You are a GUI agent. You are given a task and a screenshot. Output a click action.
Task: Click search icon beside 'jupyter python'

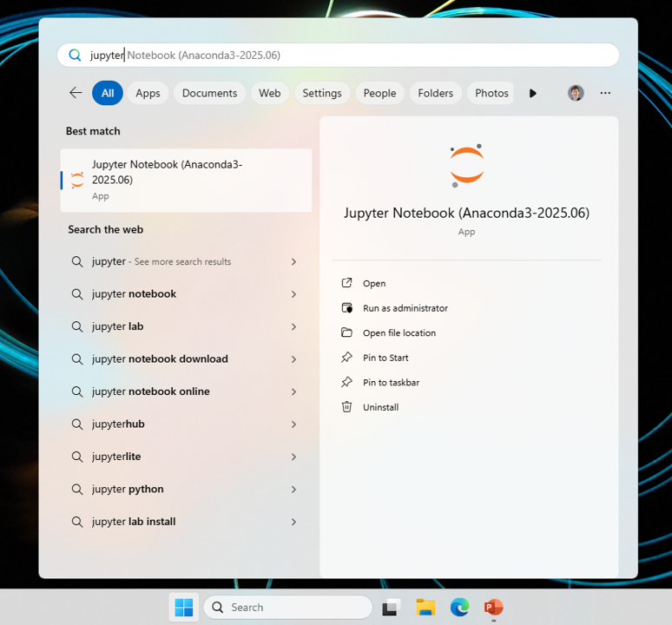pos(77,490)
